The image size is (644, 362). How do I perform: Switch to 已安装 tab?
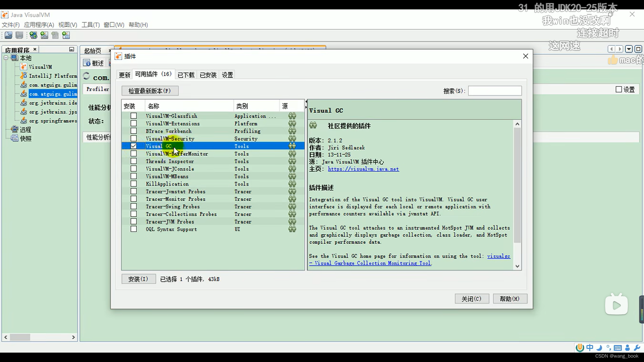(208, 75)
